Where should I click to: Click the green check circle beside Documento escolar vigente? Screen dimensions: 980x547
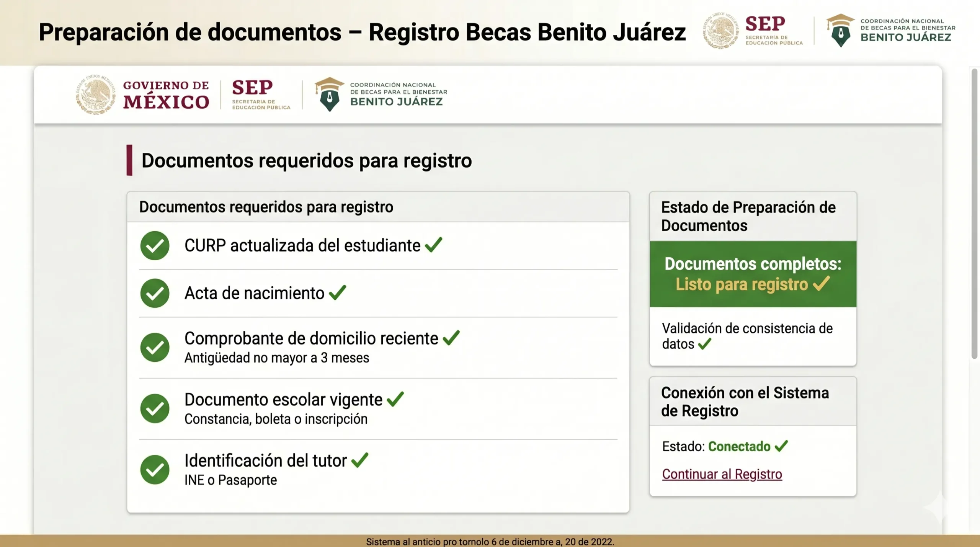[155, 408]
